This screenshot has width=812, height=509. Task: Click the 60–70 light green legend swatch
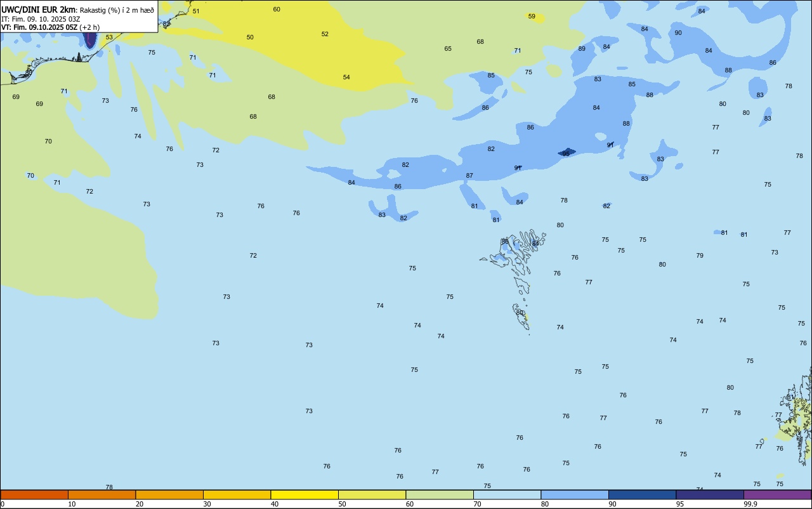tap(440, 494)
